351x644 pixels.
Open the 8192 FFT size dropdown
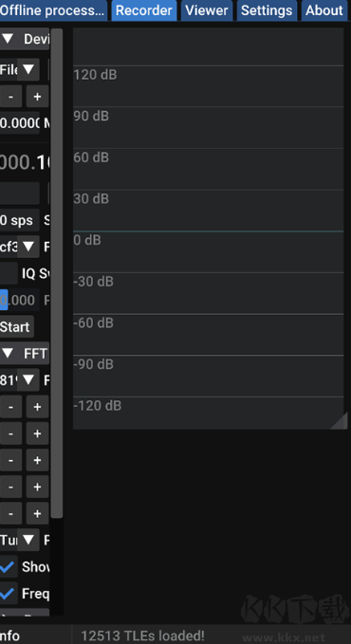point(28,380)
